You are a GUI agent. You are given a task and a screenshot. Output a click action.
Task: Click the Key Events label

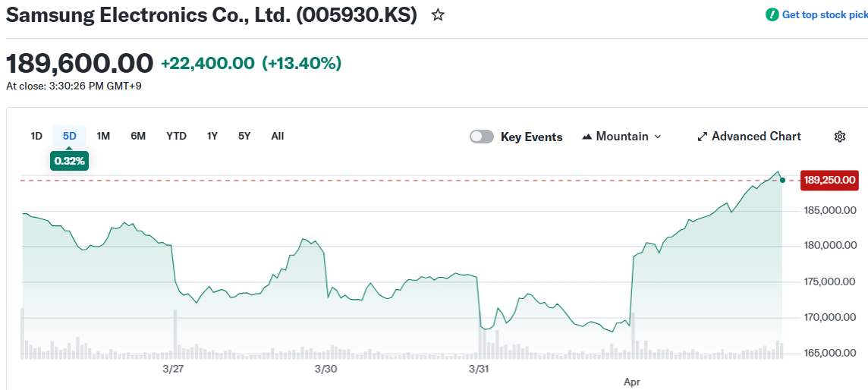coord(531,137)
